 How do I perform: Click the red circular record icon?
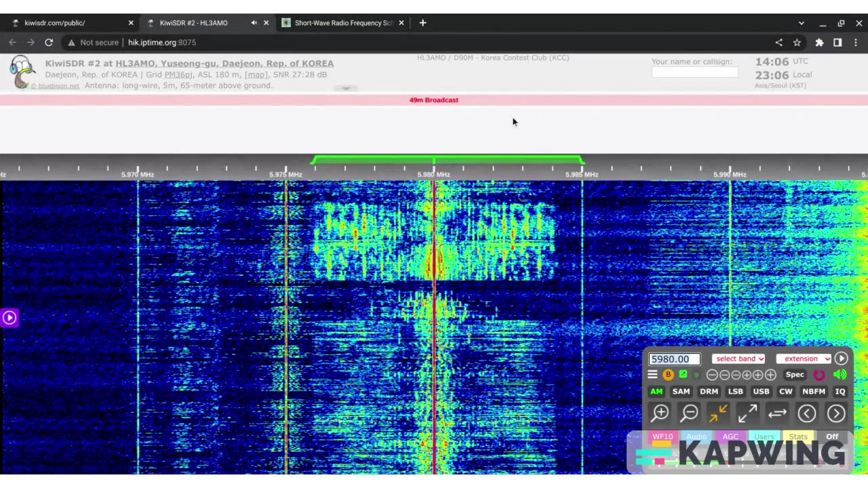[x=819, y=375]
